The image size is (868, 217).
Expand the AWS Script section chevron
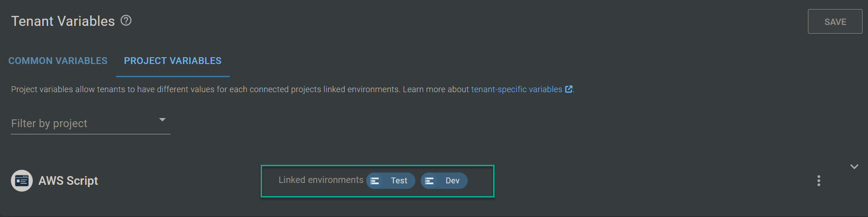[x=854, y=167]
